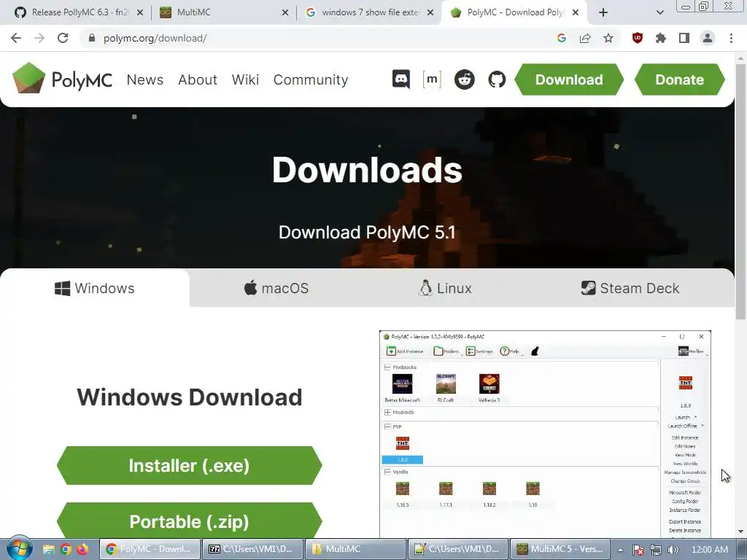Open the tab search dropdown arrow
Image resolution: width=747 pixels, height=560 pixels.
point(659,13)
